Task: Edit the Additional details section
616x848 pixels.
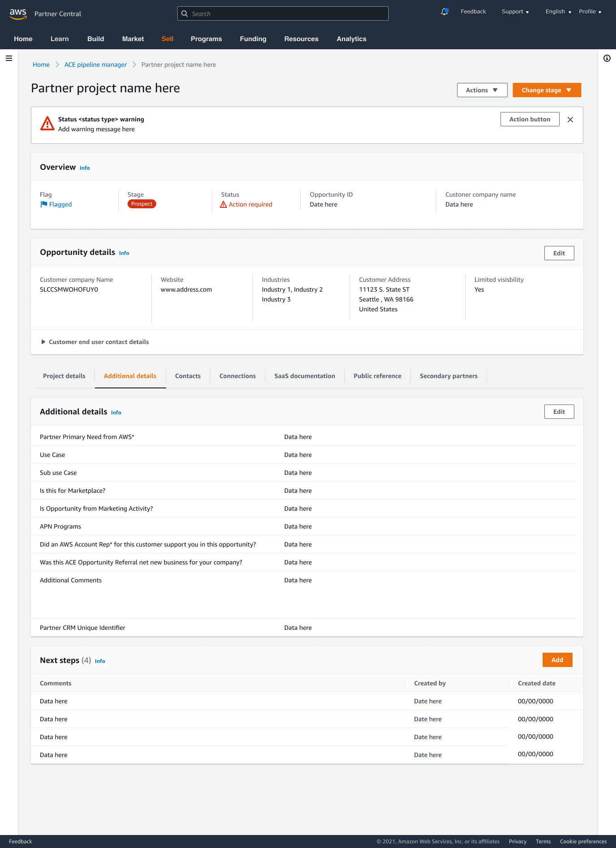Action: [559, 412]
